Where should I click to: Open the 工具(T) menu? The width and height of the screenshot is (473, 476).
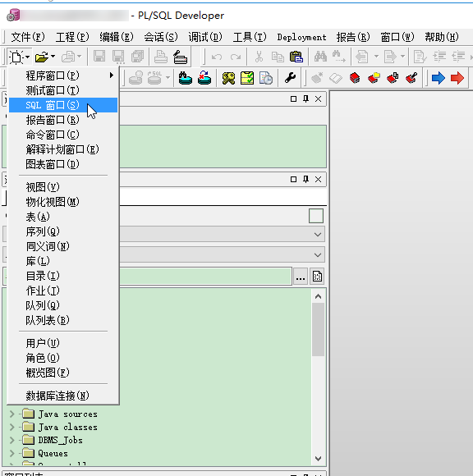(x=250, y=37)
